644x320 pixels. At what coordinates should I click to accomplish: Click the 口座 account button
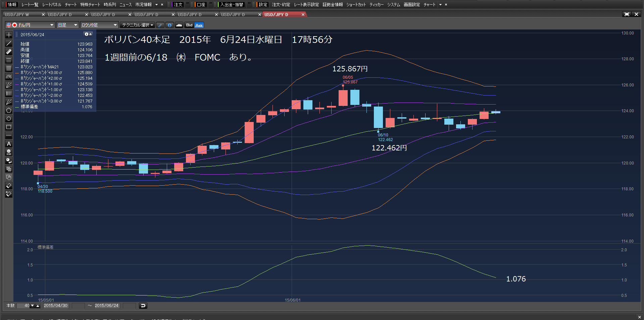tap(200, 5)
